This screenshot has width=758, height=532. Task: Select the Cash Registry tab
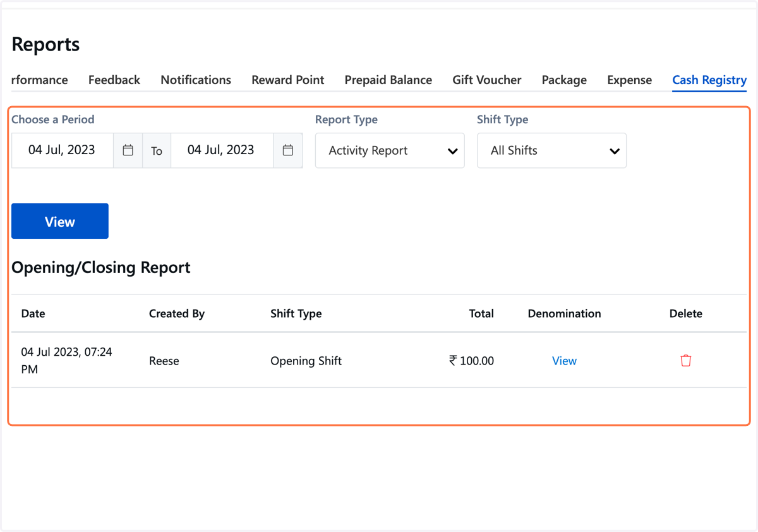pos(709,80)
